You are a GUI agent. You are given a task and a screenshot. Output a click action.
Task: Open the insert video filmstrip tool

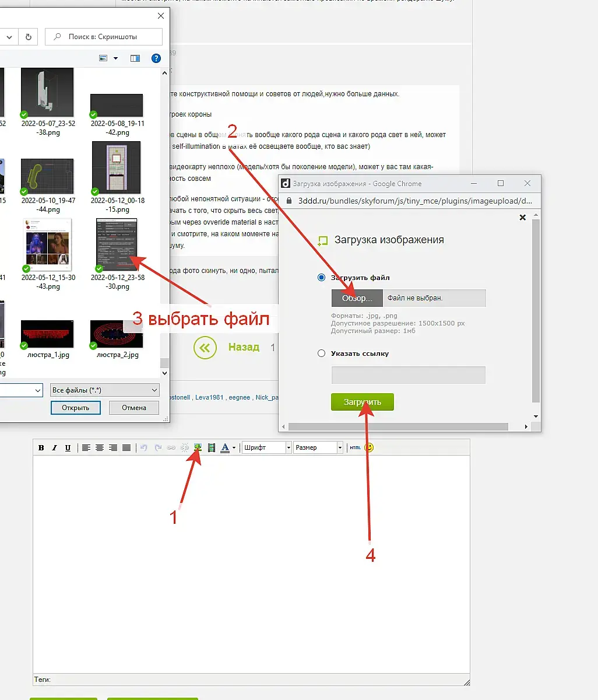point(212,448)
